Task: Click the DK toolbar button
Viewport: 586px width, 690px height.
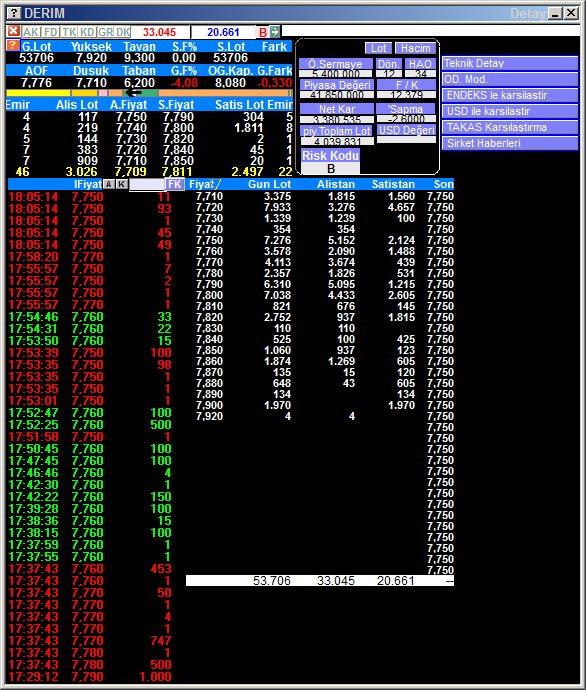Action: pyautogui.click(x=123, y=32)
